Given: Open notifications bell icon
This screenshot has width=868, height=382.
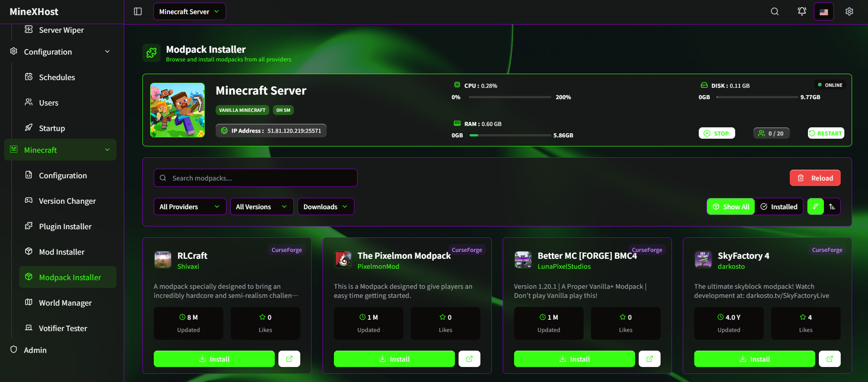Looking at the screenshot, I should point(802,11).
